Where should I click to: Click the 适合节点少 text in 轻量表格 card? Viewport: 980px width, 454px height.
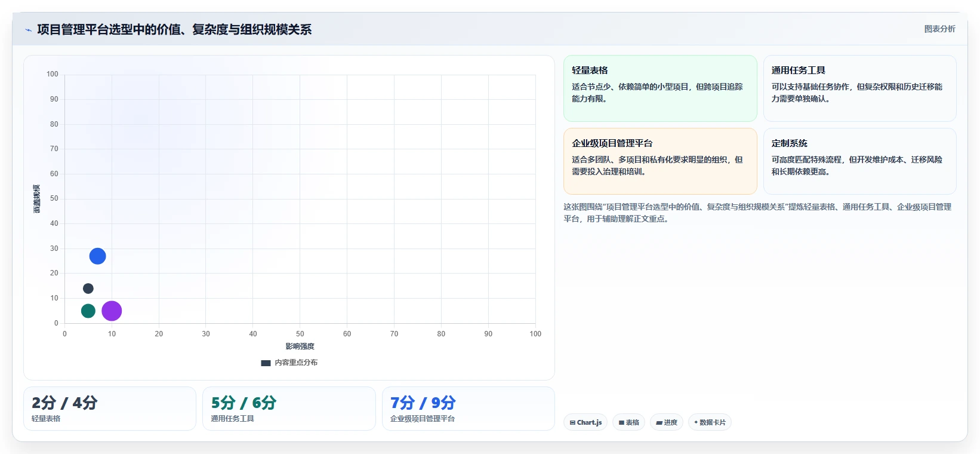tap(657, 93)
